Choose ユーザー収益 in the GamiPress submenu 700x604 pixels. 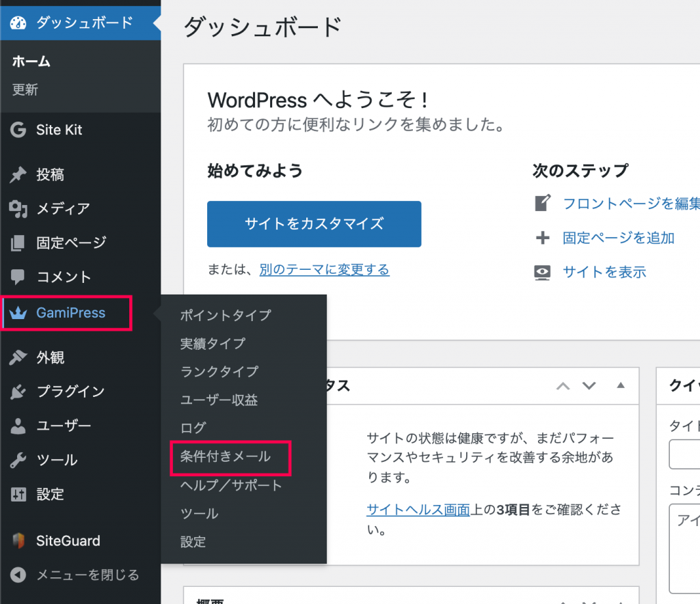click(x=219, y=400)
